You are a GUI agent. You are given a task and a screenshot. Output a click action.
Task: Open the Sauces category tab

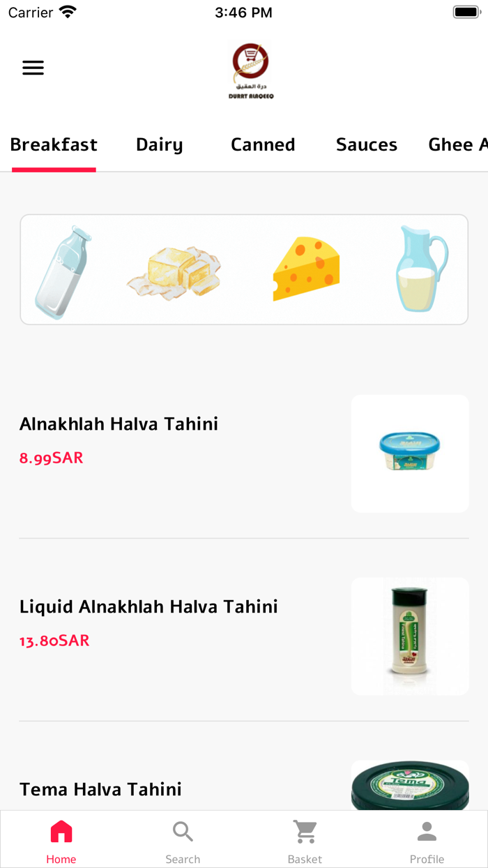pyautogui.click(x=367, y=144)
